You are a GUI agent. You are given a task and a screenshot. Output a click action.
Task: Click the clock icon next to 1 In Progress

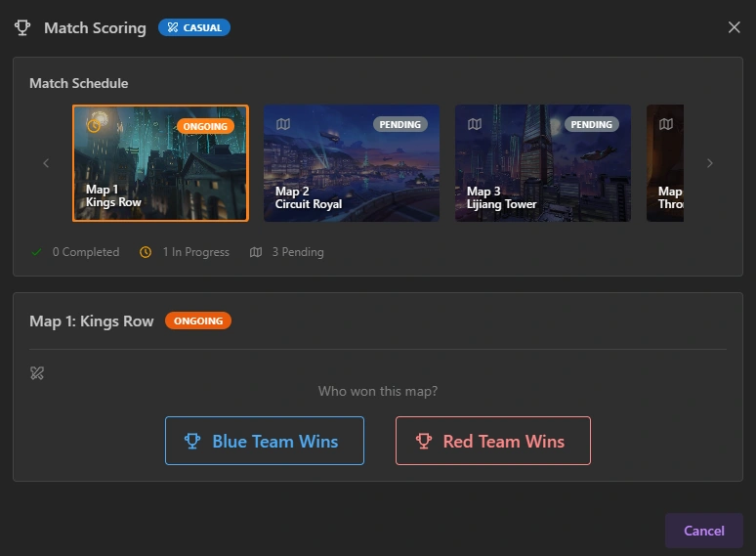point(146,252)
